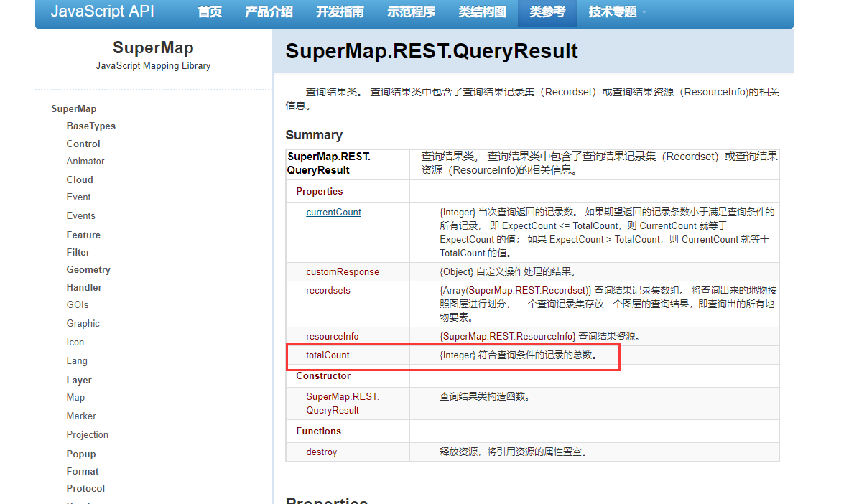Viewport: 854px width, 504px height.
Task: Follow the SuperMap.REST.ResourceInfo type link
Action: coord(508,337)
